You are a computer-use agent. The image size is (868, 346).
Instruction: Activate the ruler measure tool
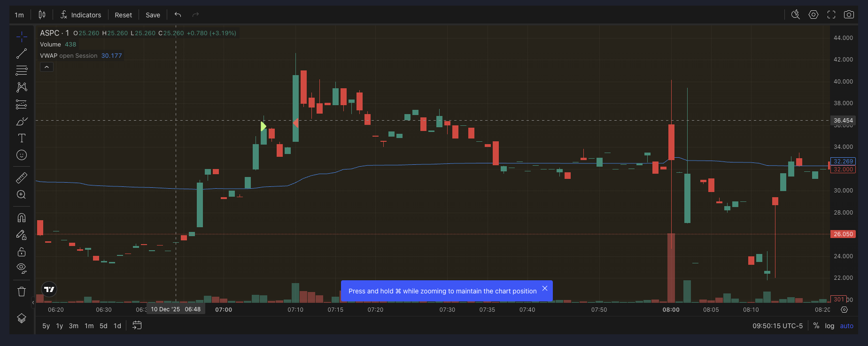(x=22, y=178)
